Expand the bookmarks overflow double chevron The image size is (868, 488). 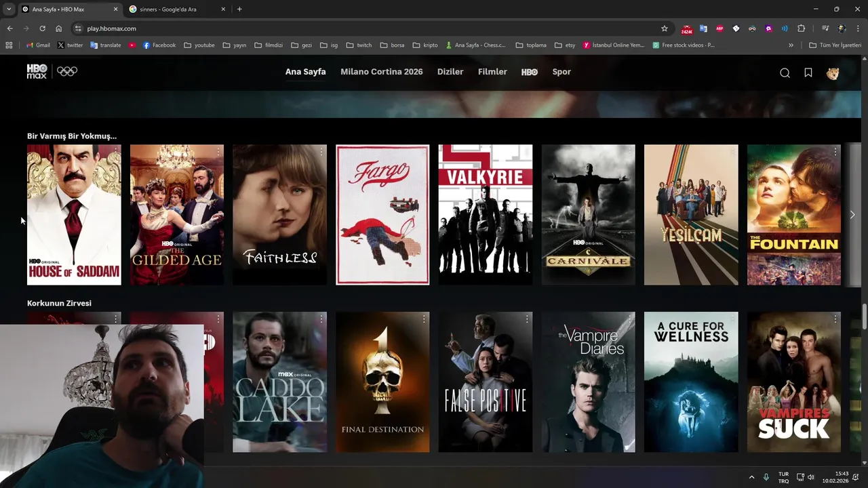(791, 45)
